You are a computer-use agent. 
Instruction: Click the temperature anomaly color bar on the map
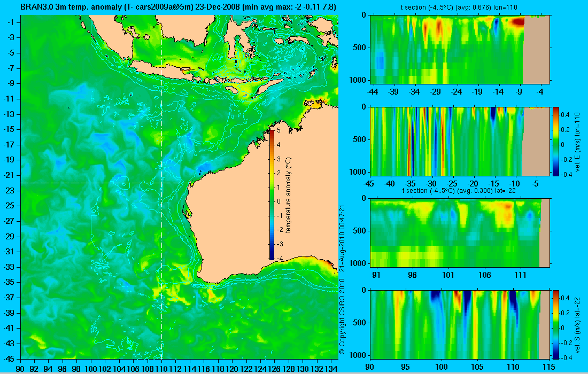point(272,194)
